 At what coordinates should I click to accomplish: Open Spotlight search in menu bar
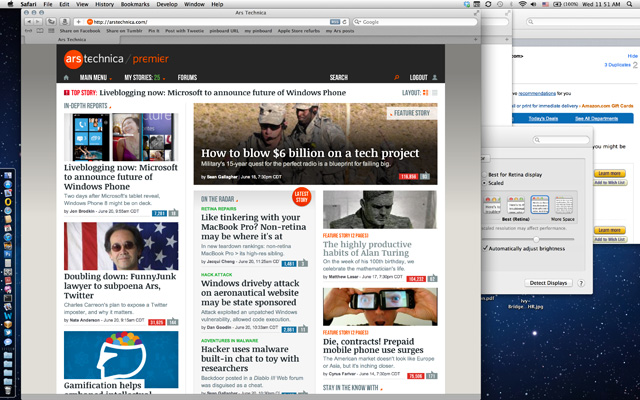[x=629, y=4]
